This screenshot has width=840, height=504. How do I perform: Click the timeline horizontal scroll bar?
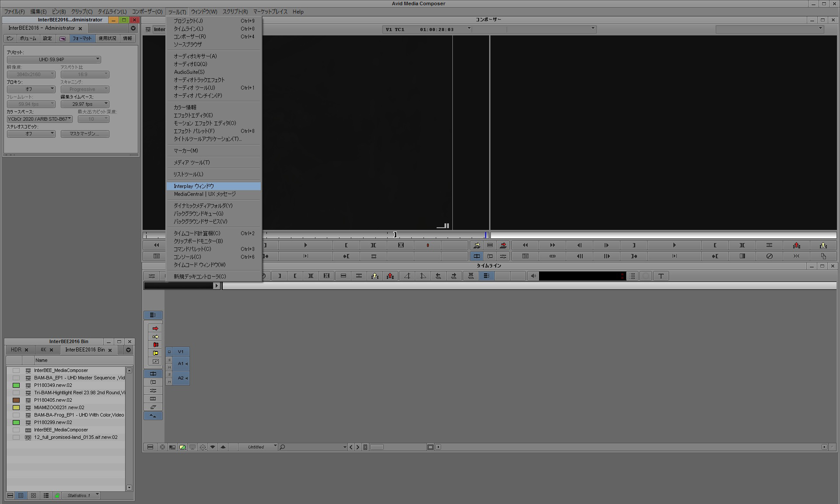pos(630,447)
